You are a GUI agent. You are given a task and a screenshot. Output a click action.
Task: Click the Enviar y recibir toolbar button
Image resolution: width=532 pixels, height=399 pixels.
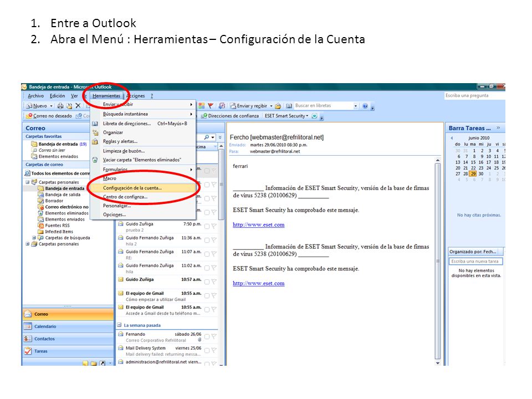point(249,106)
